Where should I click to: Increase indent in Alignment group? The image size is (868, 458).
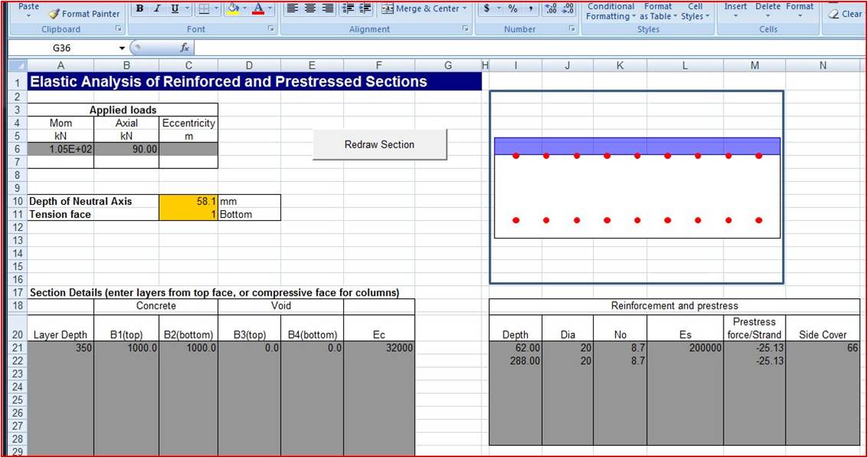click(x=365, y=8)
